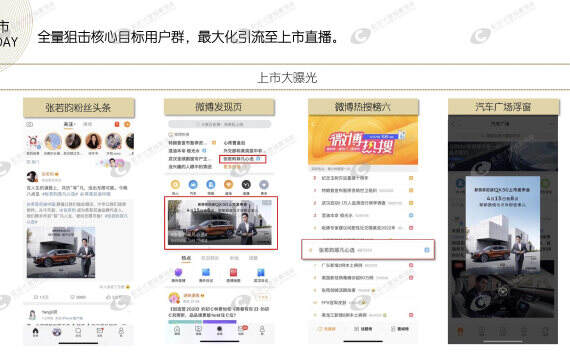Viewport: 570px width, 360px height.
Task: Tap message icon with badge in discover bottom bar
Action: [241, 330]
